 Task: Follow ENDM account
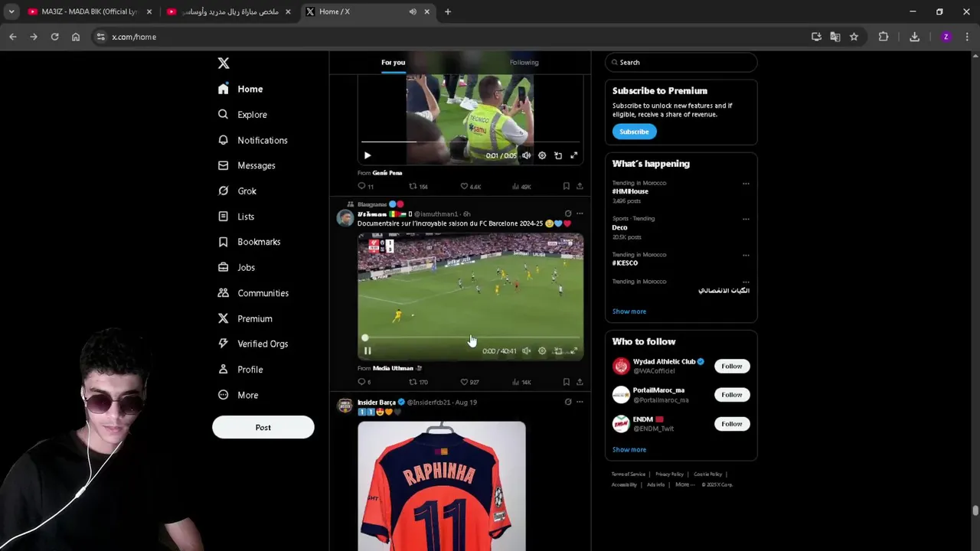pyautogui.click(x=731, y=424)
